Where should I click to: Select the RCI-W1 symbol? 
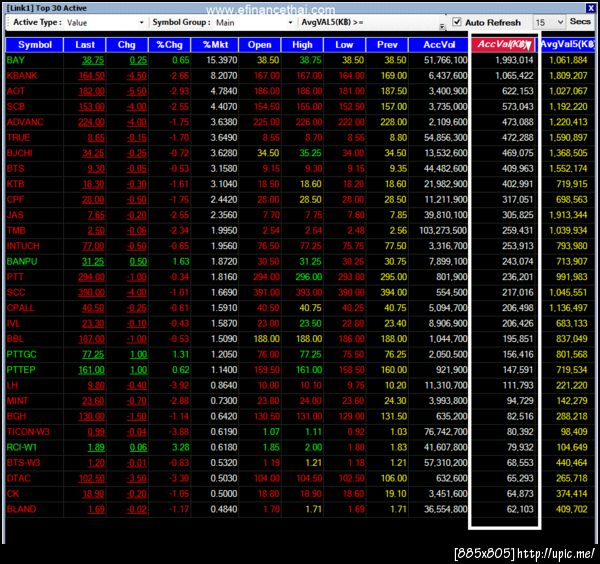click(21, 447)
